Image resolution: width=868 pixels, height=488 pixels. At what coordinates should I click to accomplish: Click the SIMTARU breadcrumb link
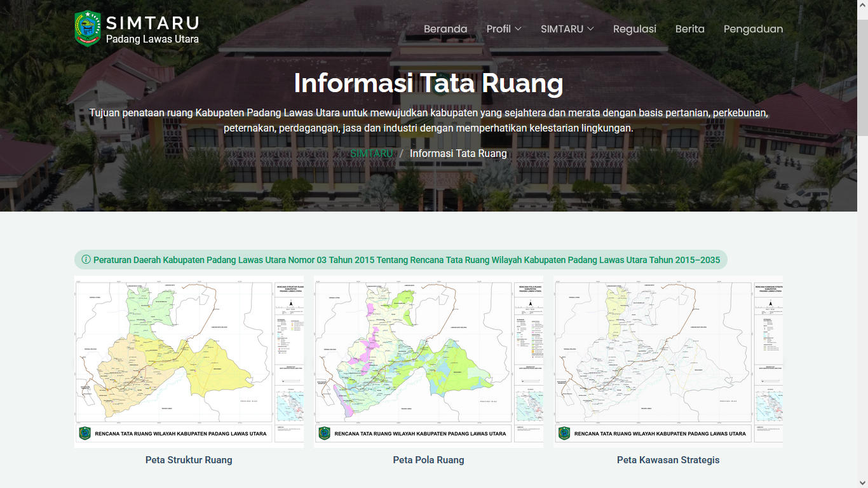click(x=371, y=154)
